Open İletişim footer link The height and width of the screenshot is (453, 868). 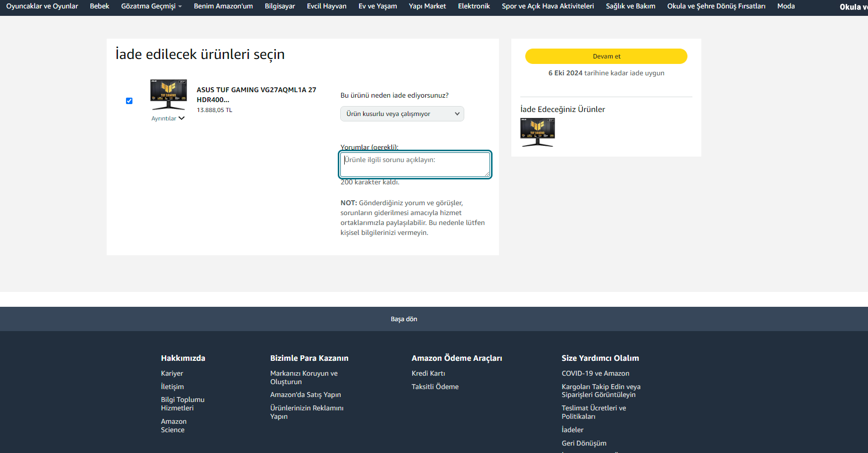[172, 387]
